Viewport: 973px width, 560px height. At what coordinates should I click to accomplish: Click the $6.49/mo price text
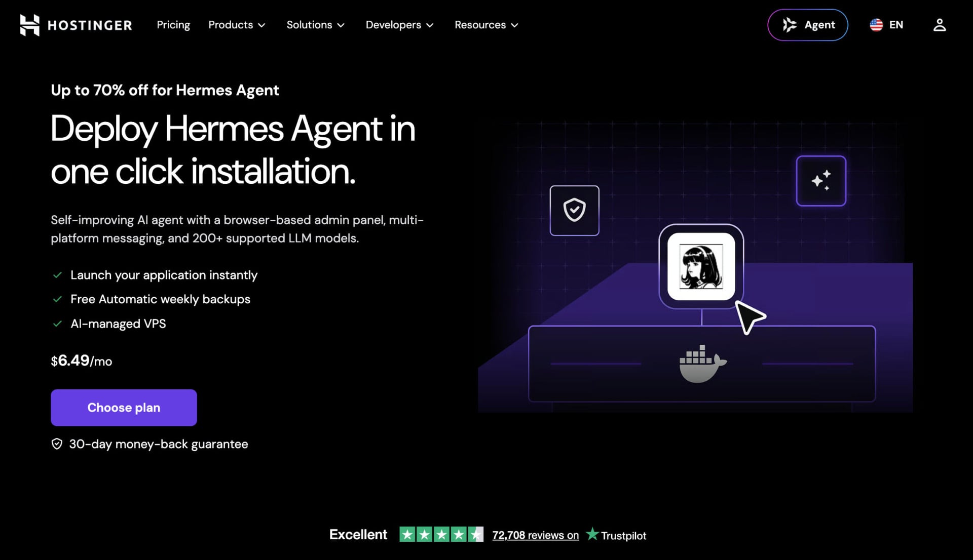click(x=82, y=361)
